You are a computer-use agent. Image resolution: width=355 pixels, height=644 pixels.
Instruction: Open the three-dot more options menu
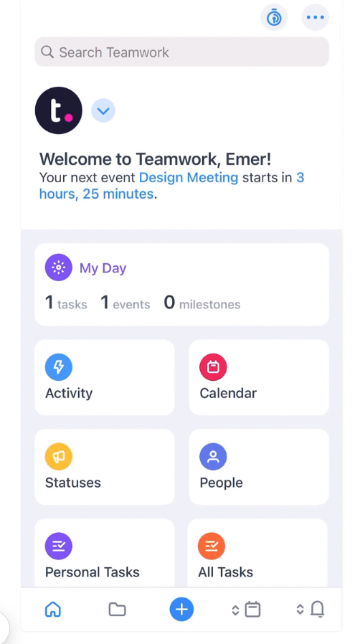(x=315, y=18)
